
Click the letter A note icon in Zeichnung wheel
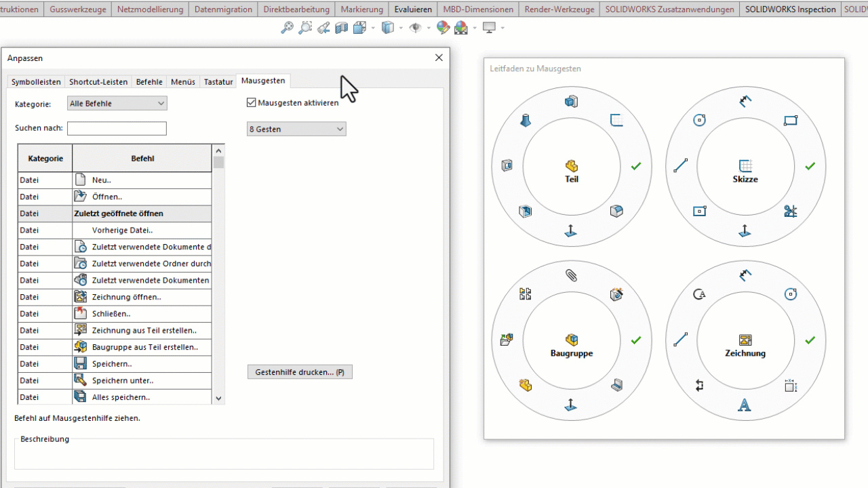745,405
